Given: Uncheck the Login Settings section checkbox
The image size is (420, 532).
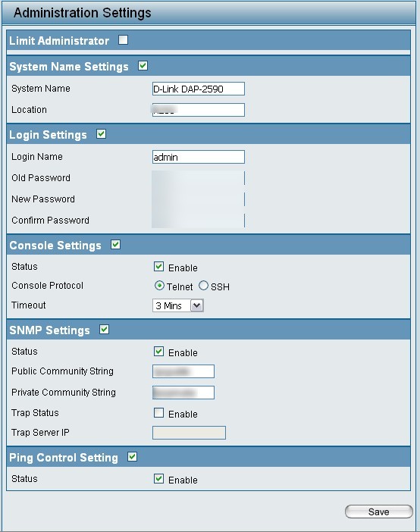Looking at the screenshot, I should pos(101,134).
